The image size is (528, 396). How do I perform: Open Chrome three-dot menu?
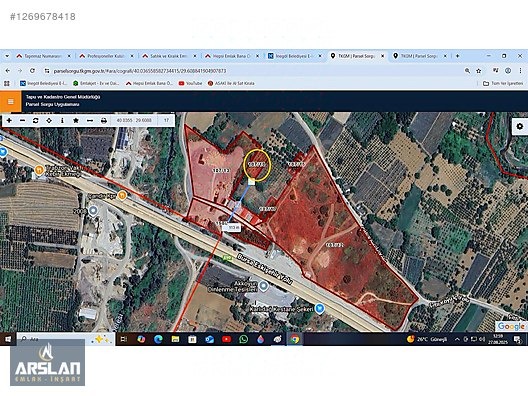pyautogui.click(x=520, y=71)
